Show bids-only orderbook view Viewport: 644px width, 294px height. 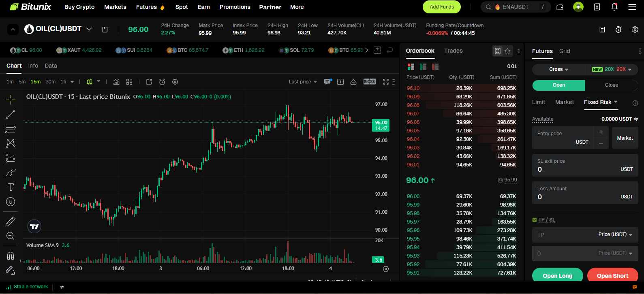point(423,66)
